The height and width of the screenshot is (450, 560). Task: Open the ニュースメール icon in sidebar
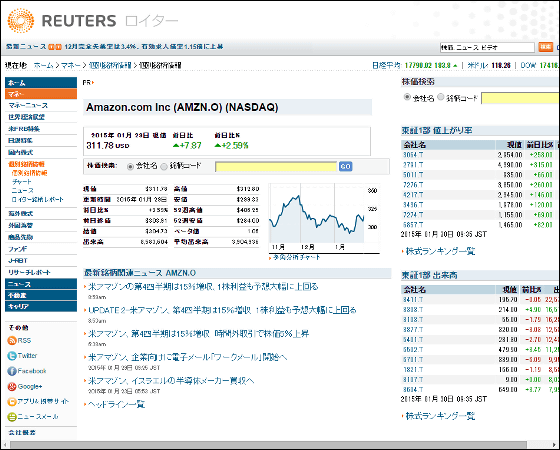12,417
